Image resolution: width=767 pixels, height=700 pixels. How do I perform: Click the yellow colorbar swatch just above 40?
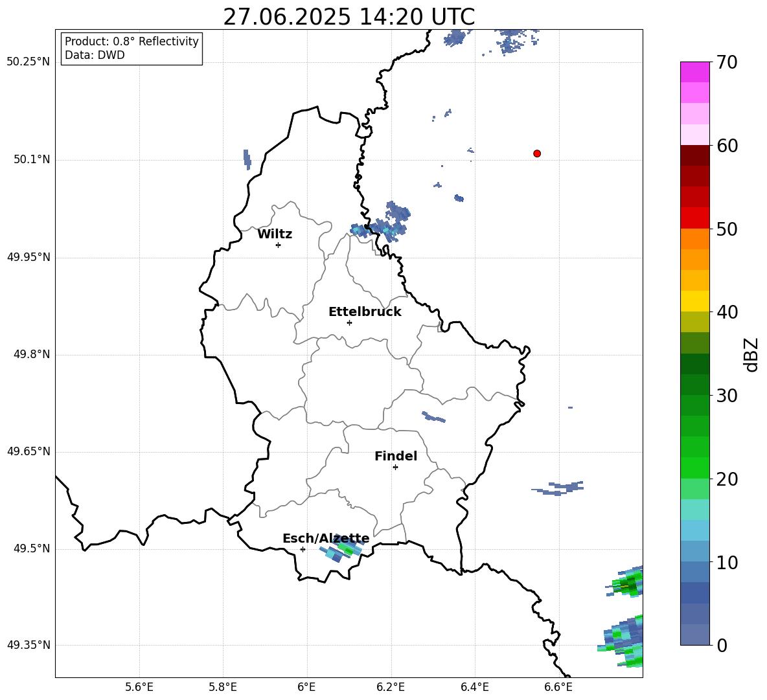[x=695, y=301]
